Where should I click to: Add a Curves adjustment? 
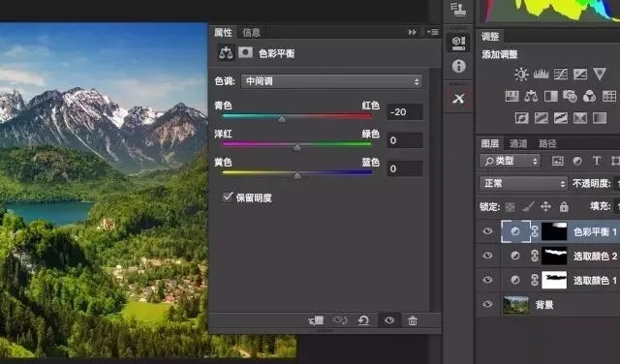(561, 74)
